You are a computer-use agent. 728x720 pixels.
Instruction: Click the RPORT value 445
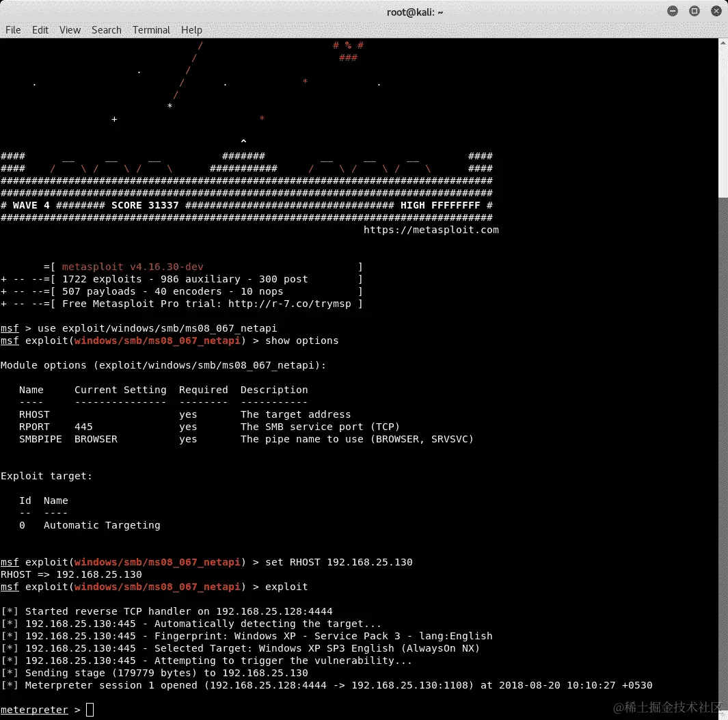point(83,427)
